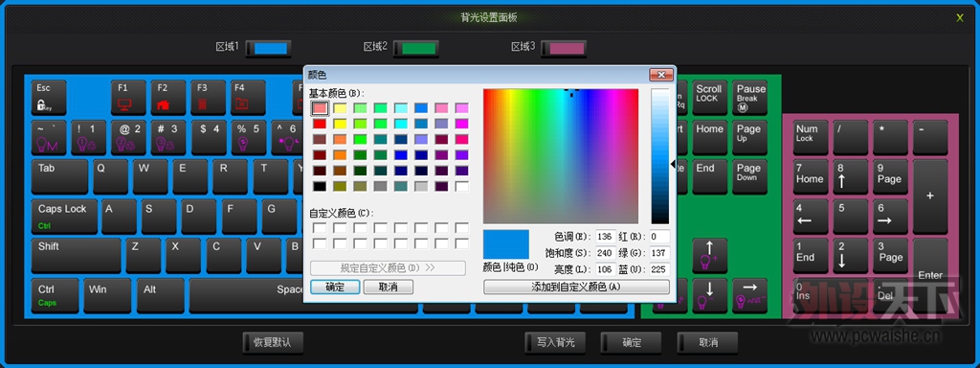The height and width of the screenshot is (368, 980).
Task: Click the numpad 4 left-arrow key
Action: pyautogui.click(x=811, y=217)
